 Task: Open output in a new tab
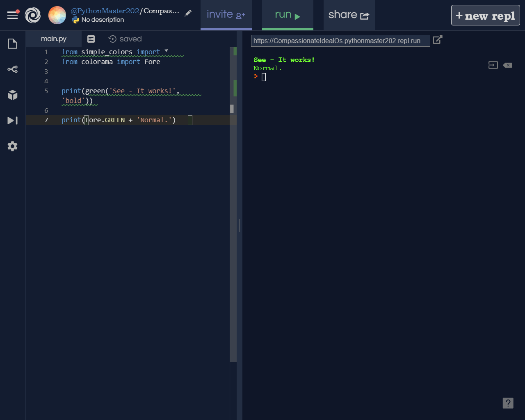(x=438, y=40)
